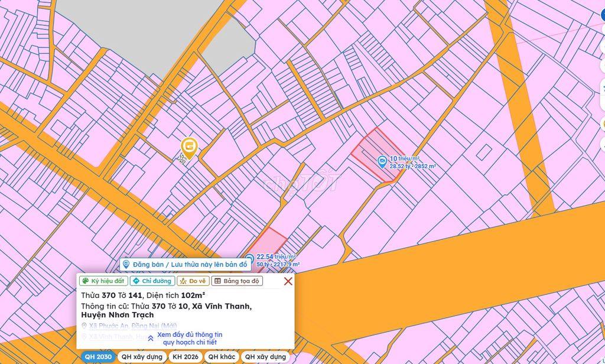Viewport: 605px width, 364px height.
Task: Click the blue pin beside 10 triệu/m²
Action: click(382, 162)
